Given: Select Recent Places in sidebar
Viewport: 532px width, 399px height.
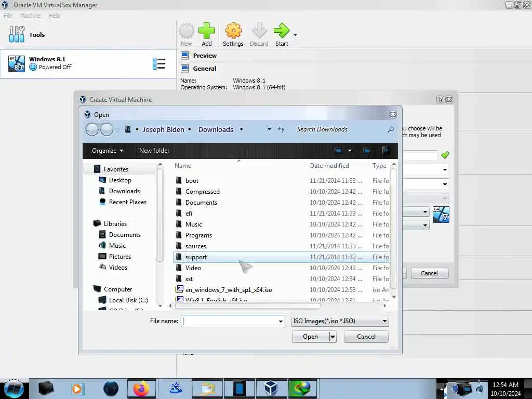Looking at the screenshot, I should tap(128, 202).
